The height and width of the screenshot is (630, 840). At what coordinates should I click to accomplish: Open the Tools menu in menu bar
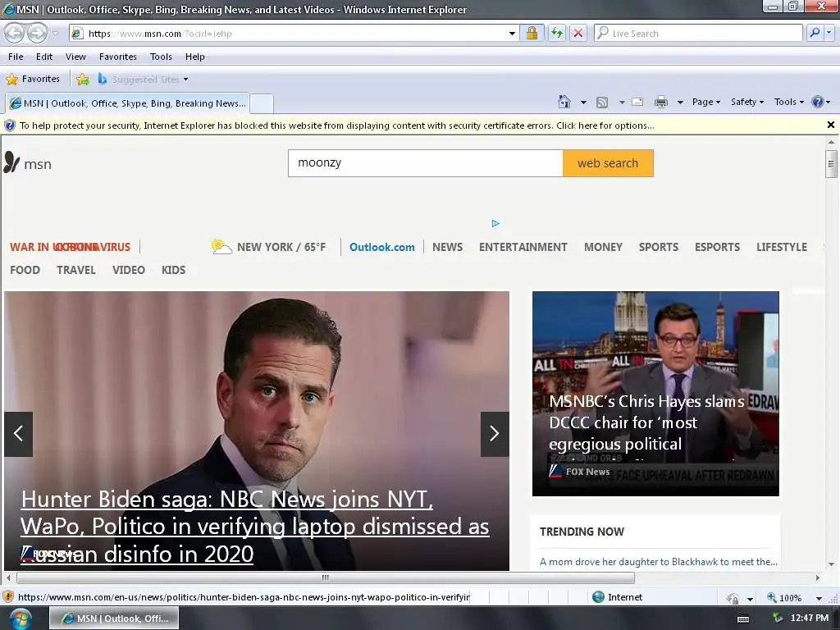click(161, 57)
